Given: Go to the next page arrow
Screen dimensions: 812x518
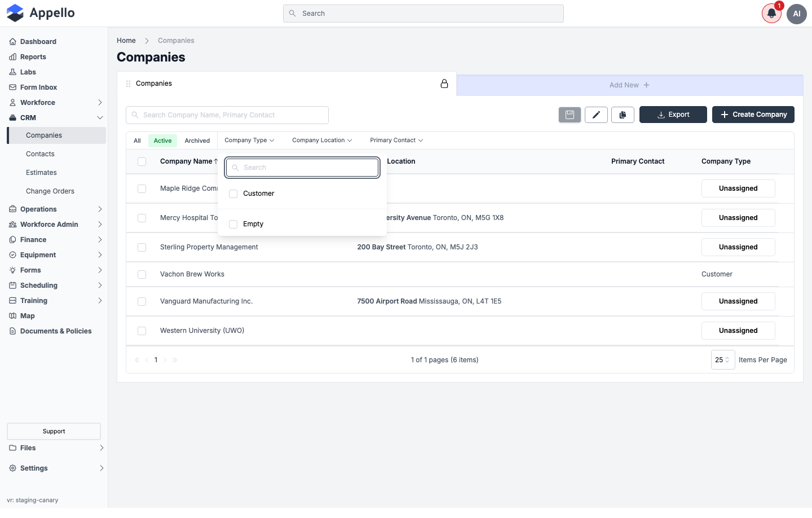Looking at the screenshot, I should [x=165, y=360].
